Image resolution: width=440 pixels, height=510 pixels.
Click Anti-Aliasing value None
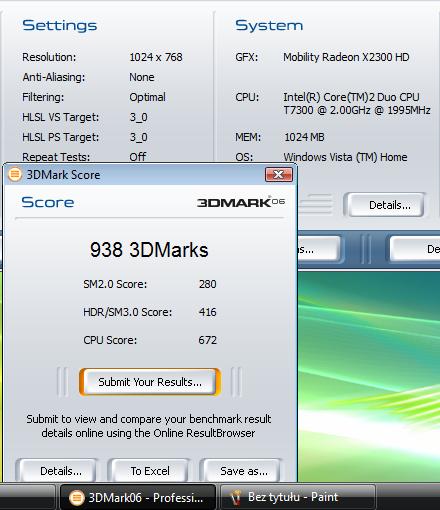tap(142, 77)
